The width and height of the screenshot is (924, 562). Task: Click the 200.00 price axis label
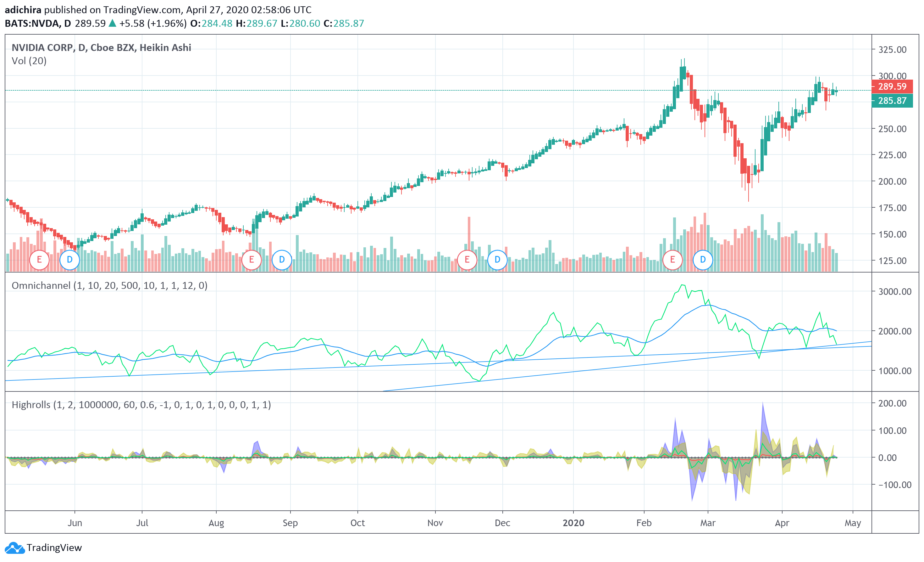pyautogui.click(x=893, y=182)
